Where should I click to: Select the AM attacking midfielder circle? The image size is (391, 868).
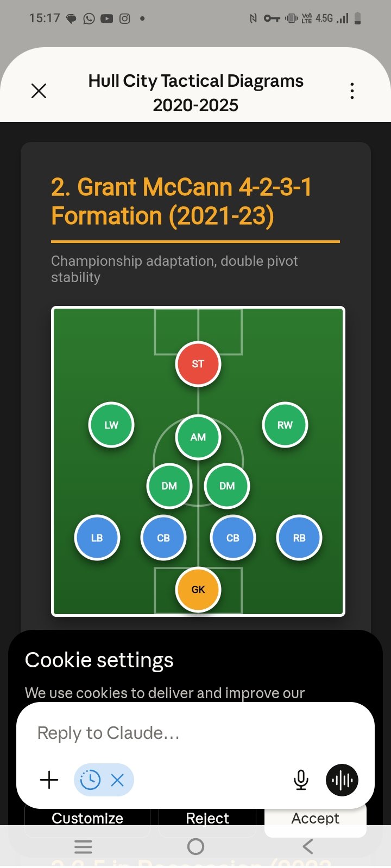[198, 437]
